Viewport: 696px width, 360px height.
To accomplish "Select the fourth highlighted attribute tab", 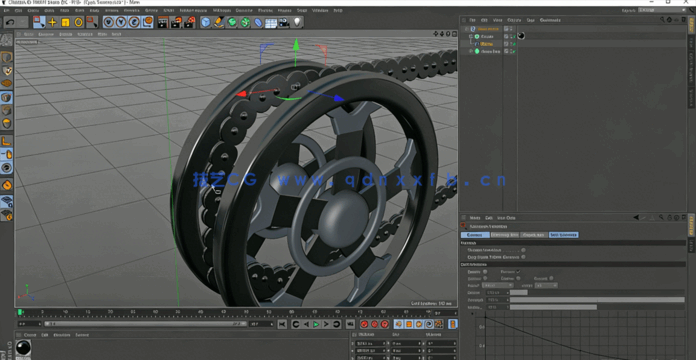I will click(564, 235).
